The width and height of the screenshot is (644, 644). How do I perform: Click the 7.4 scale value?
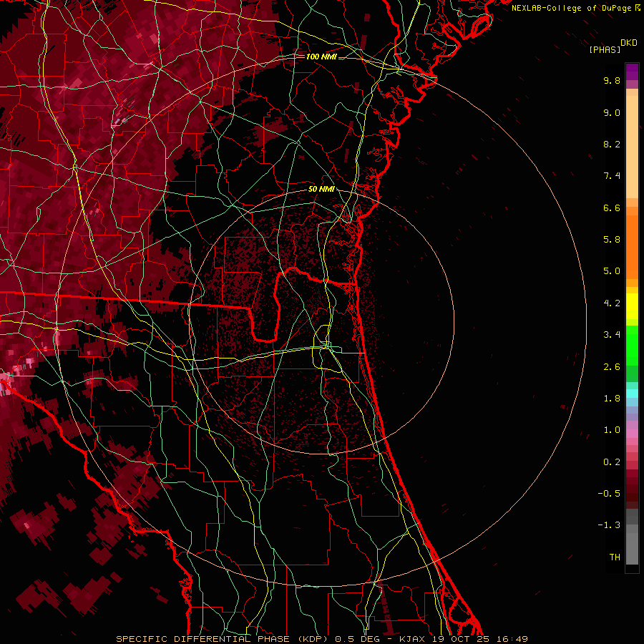pos(612,176)
